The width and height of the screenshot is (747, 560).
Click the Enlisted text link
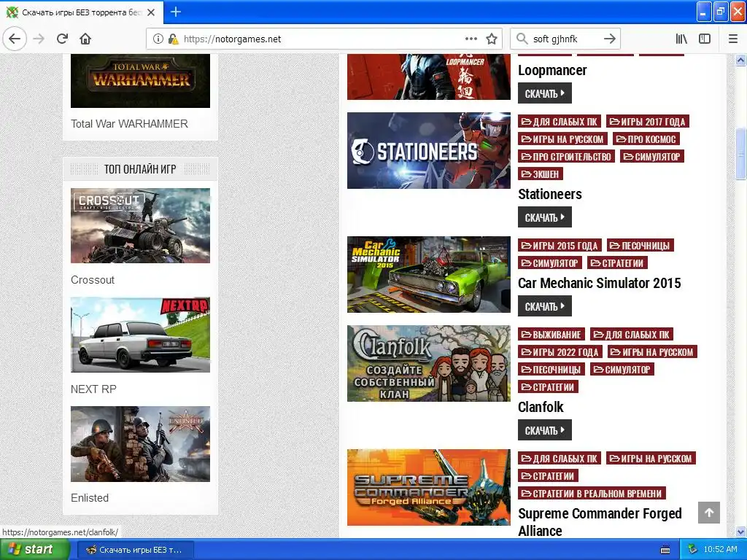click(90, 498)
